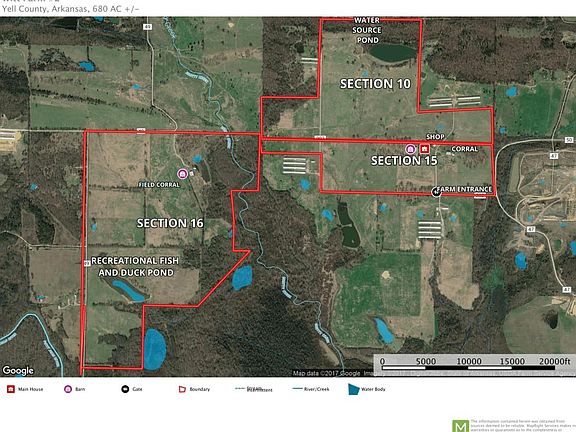Click the River/Creek legend line
The height and width of the screenshot is (432, 576).
(297, 389)
